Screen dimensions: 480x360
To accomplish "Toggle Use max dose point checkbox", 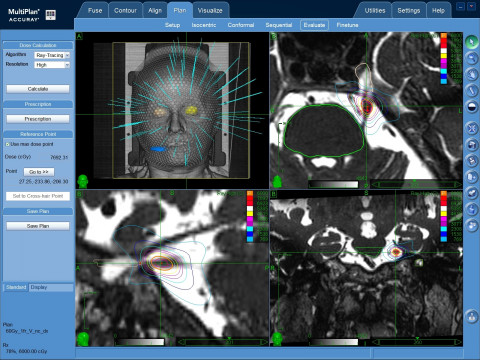I will [x=7, y=144].
